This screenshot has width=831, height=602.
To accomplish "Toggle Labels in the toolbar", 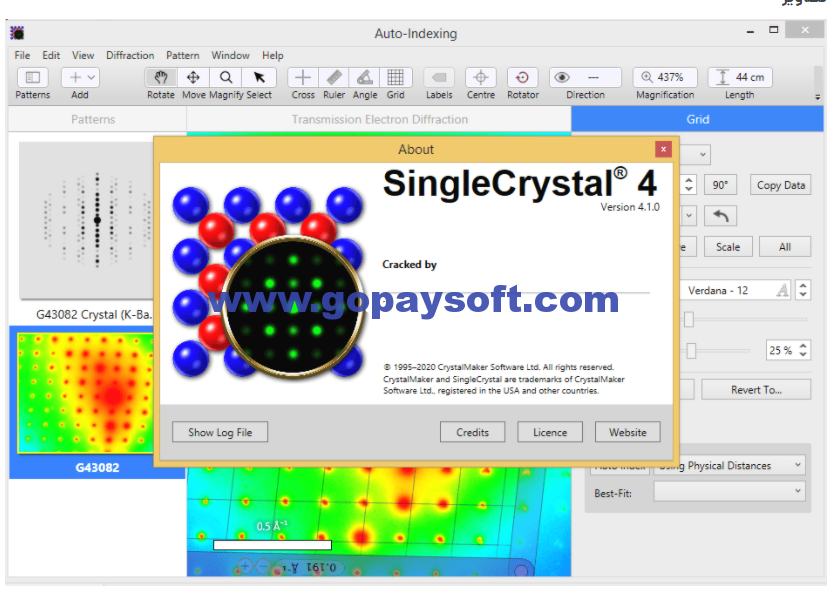I will [x=439, y=77].
